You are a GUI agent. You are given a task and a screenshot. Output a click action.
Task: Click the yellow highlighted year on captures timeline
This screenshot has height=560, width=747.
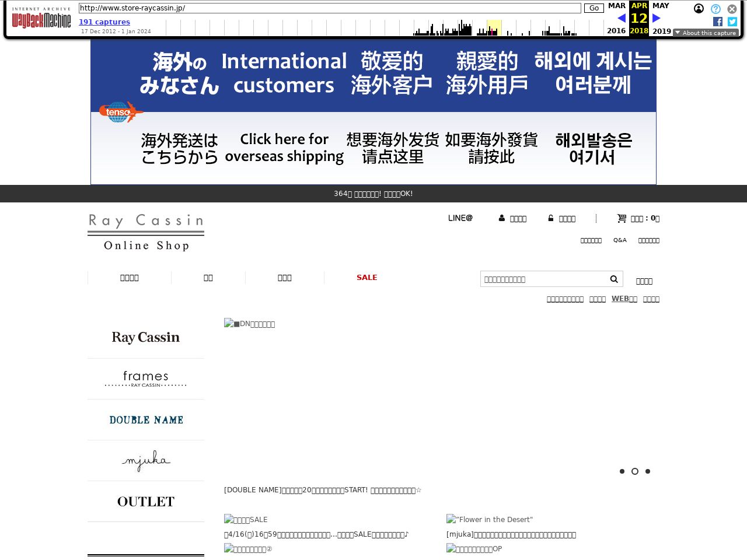pos(494,27)
